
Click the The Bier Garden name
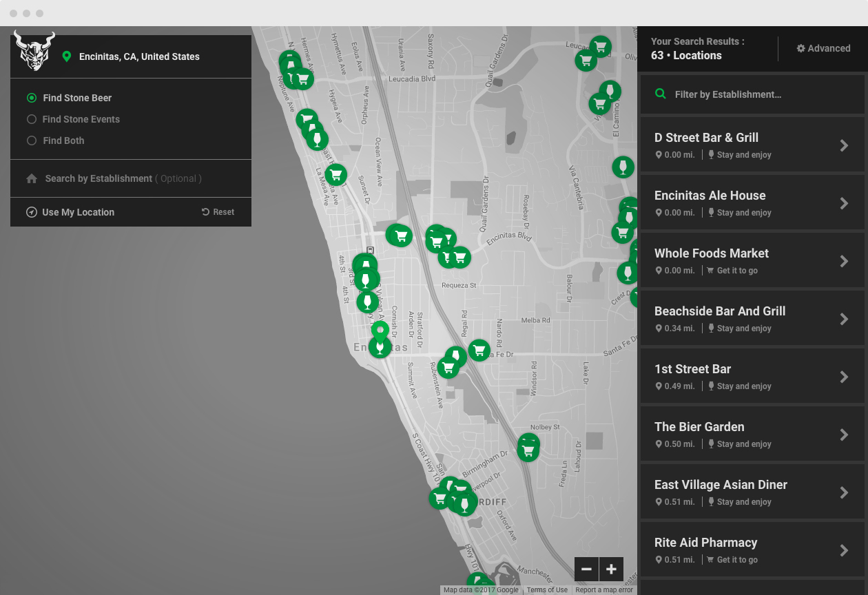pyautogui.click(x=699, y=427)
